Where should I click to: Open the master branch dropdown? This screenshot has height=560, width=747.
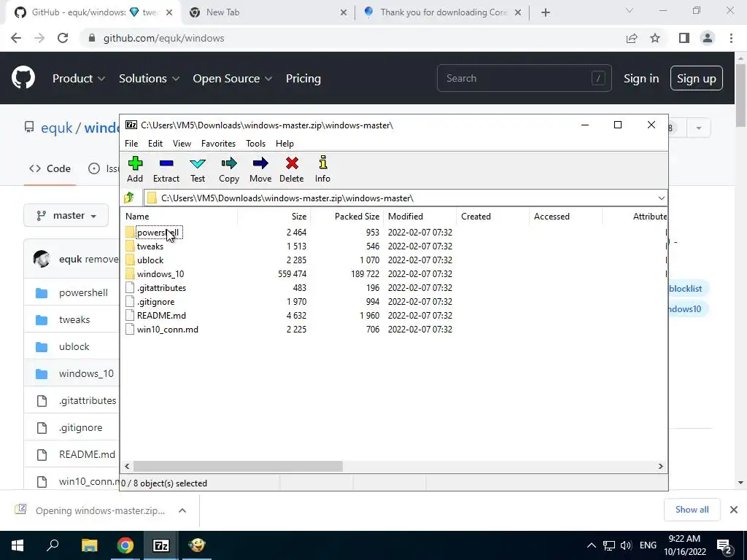pyautogui.click(x=66, y=216)
